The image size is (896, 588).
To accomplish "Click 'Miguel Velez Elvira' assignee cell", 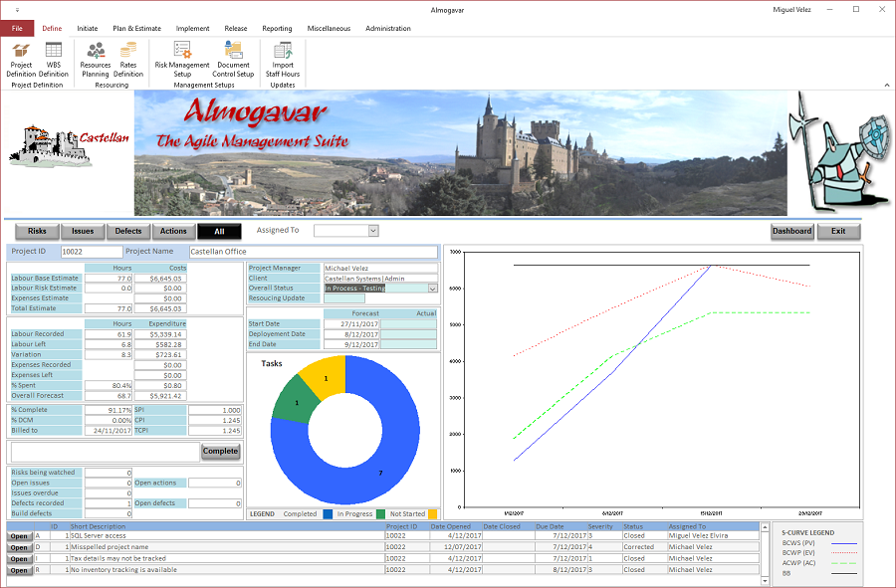I will pos(713,535).
